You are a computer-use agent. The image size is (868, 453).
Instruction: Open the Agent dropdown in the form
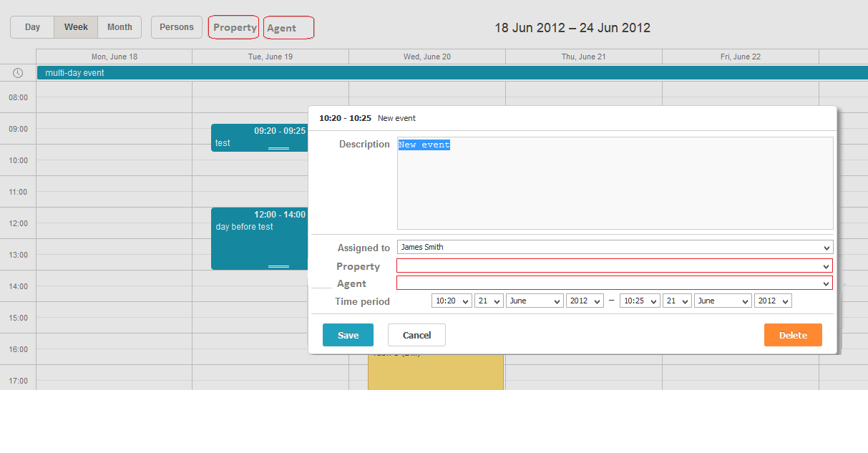[x=615, y=283]
